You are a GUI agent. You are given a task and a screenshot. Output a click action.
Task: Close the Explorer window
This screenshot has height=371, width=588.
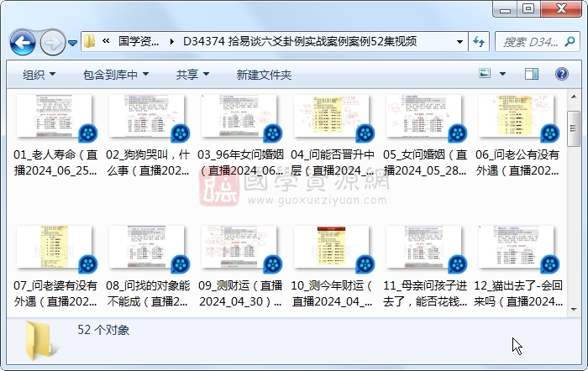pos(561,9)
